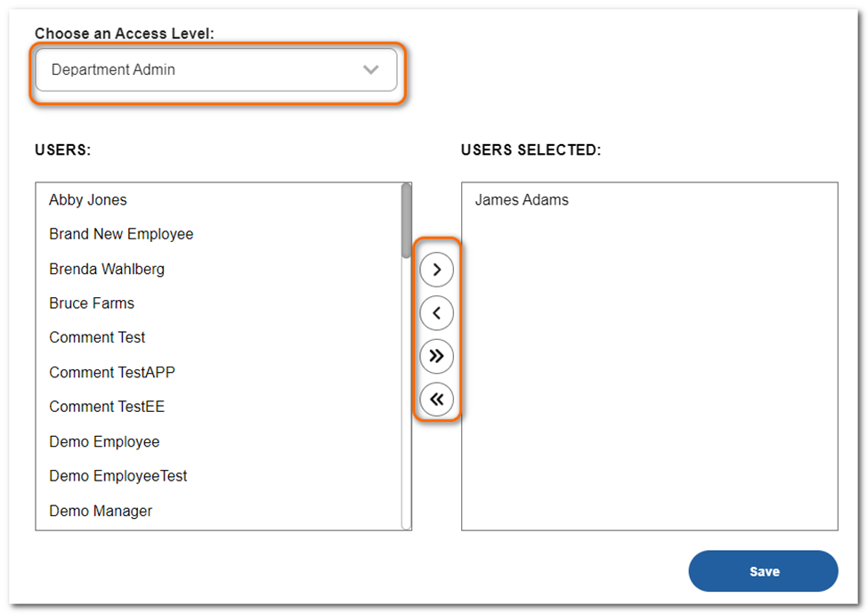The image size is (868, 614).
Task: Click the double right arrow to move all users
Action: [x=436, y=356]
